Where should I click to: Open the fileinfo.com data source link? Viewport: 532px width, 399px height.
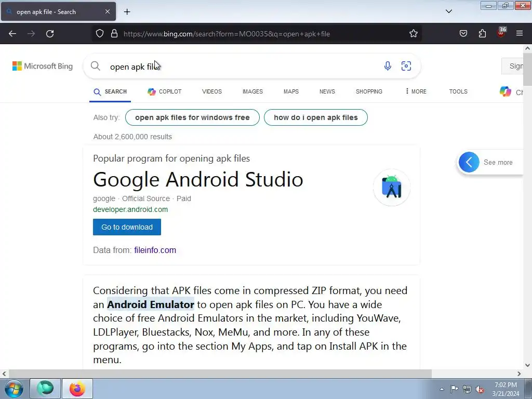[155, 250]
